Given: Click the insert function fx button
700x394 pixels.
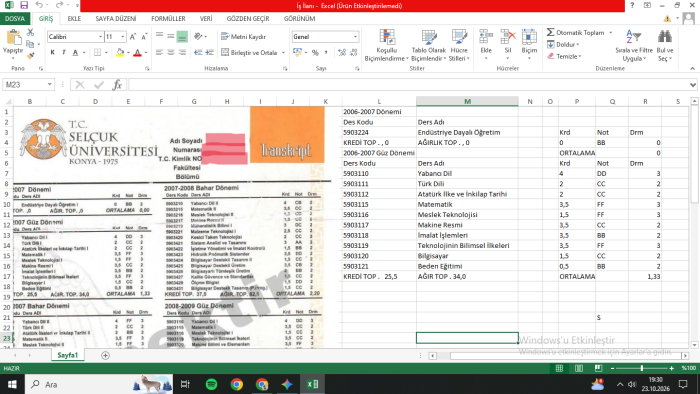Looking at the screenshot, I should [x=117, y=84].
